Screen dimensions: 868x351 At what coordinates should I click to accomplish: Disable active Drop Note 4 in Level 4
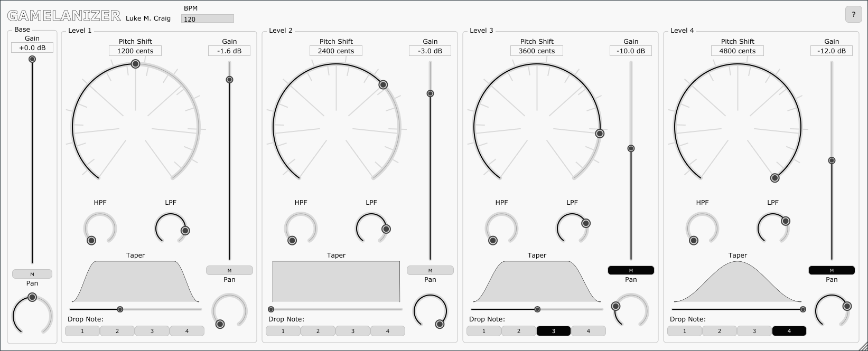789,331
